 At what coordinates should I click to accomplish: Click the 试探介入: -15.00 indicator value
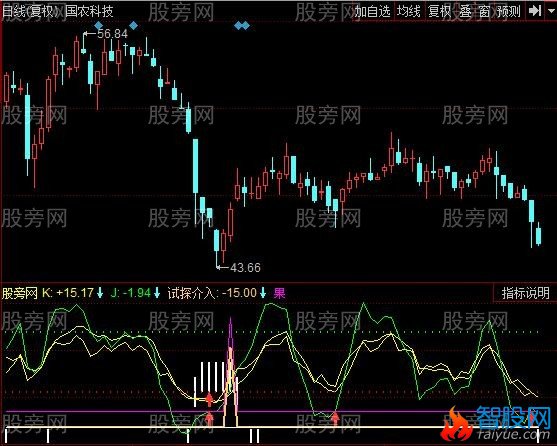[212, 293]
